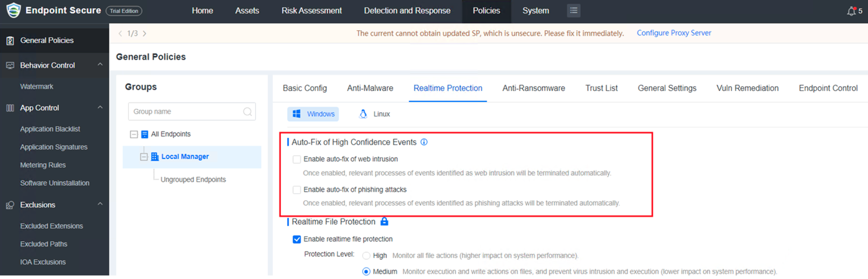The image size is (868, 279).
Task: Select the Windows platform icon
Action: point(297,114)
